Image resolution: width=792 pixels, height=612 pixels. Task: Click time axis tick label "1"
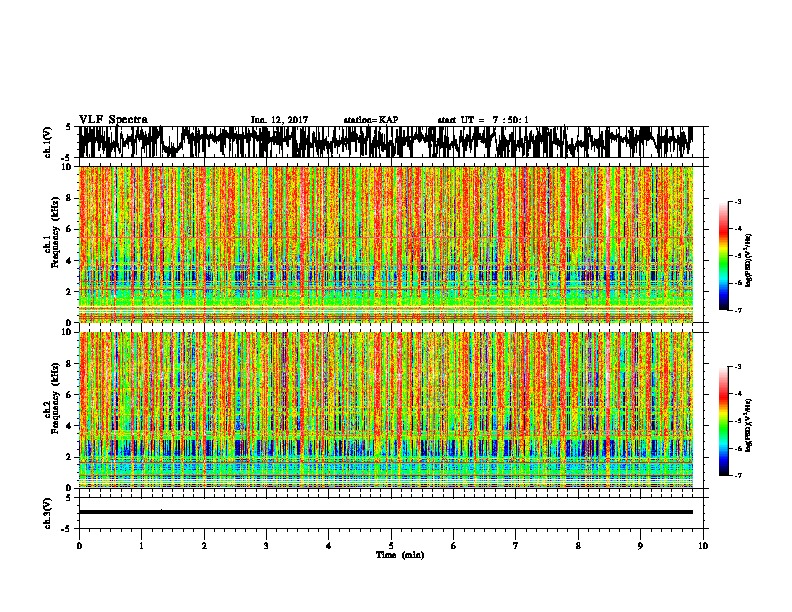141,546
